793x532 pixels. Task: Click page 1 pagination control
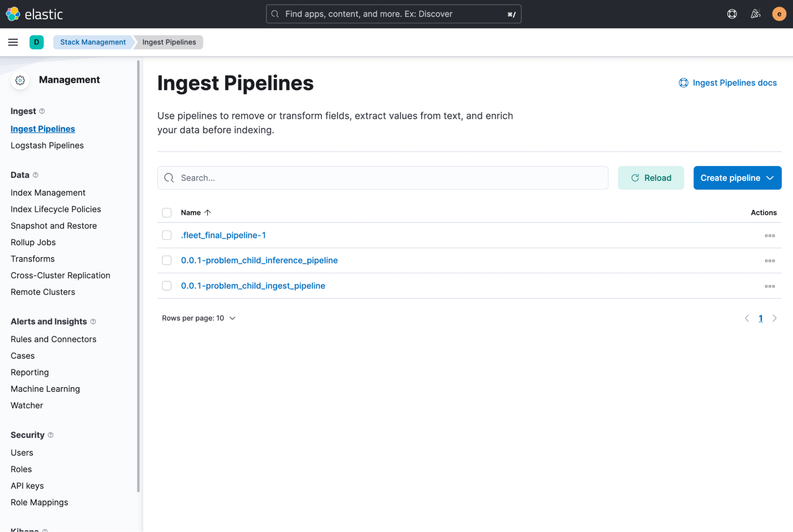pyautogui.click(x=761, y=318)
